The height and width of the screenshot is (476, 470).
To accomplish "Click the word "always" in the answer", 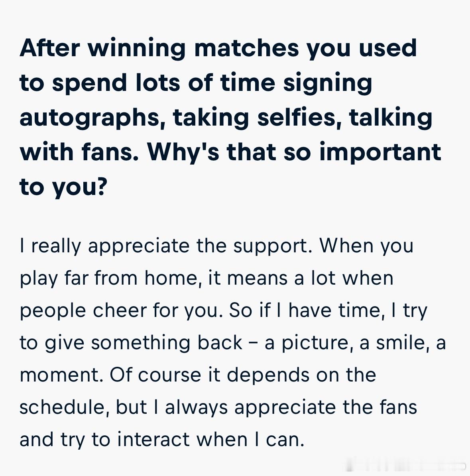I will point(196,408).
